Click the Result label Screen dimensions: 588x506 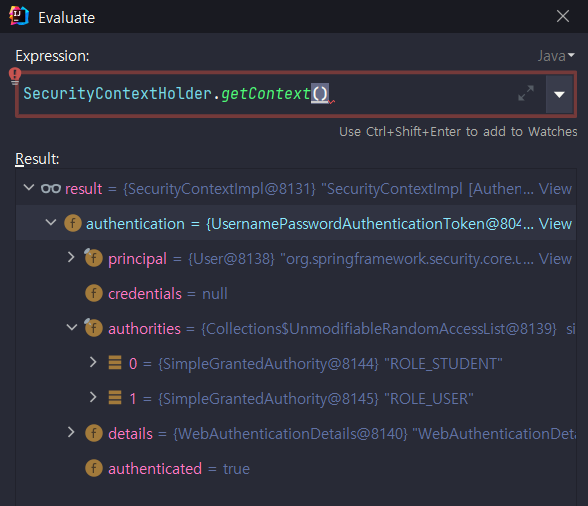(x=37, y=159)
